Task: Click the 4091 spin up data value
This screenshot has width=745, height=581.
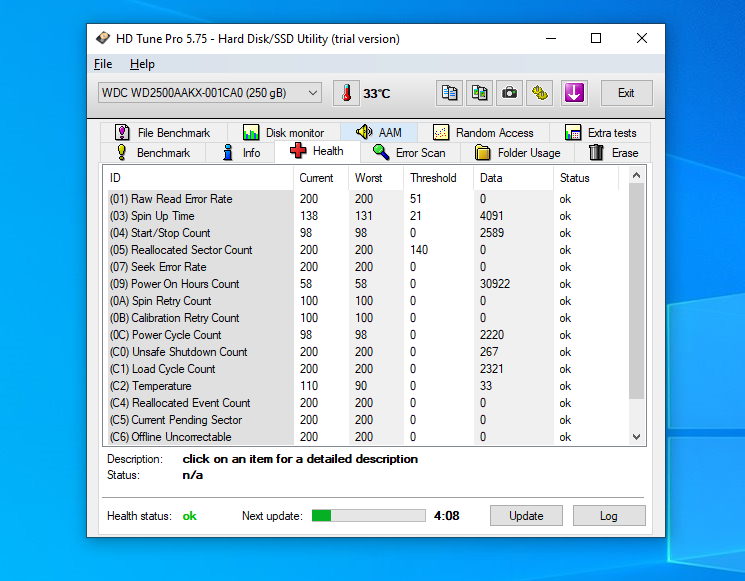Action: coord(491,216)
